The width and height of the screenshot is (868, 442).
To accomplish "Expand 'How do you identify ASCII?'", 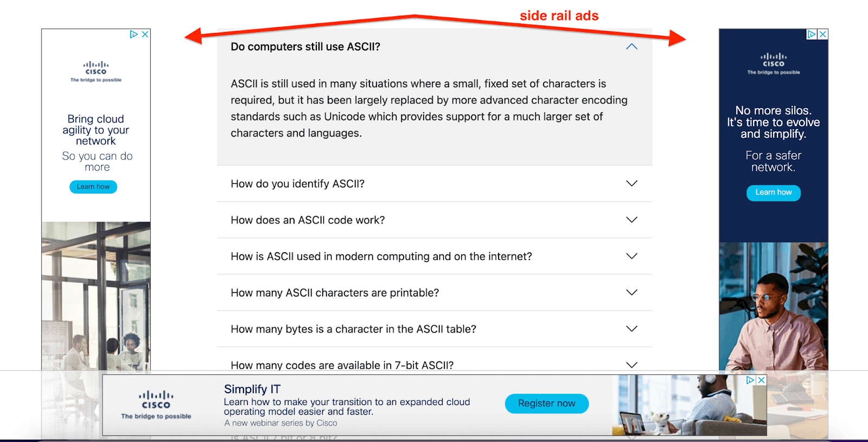I will [x=631, y=183].
